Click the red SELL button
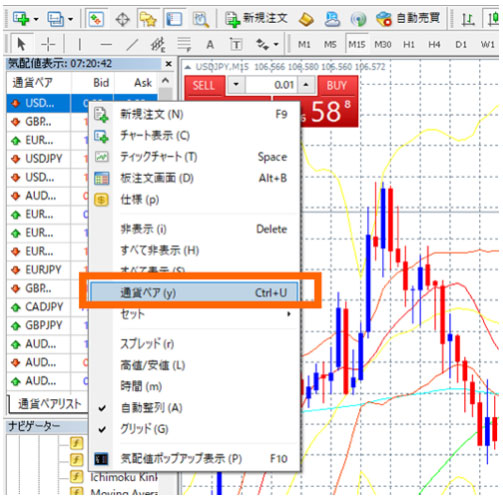The width and height of the screenshot is (503, 497). [x=205, y=86]
